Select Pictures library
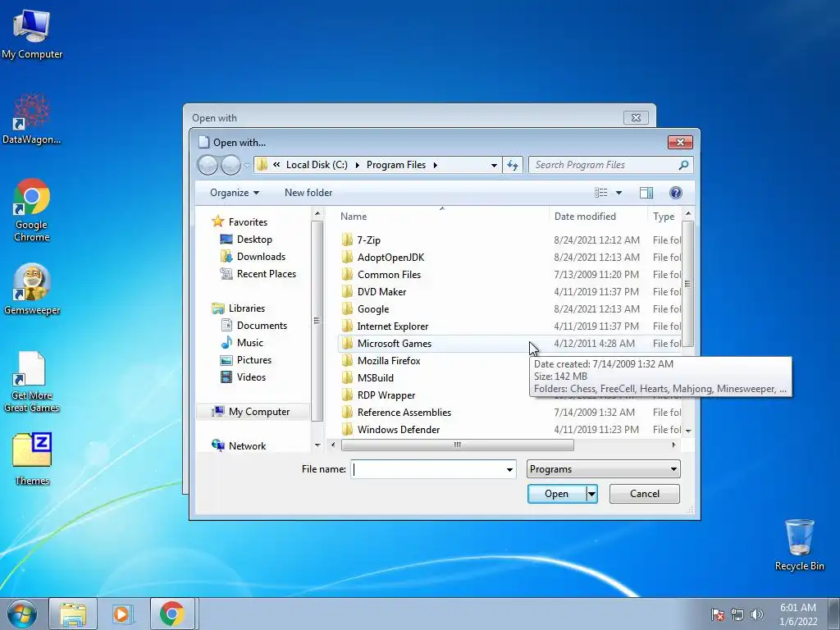 pos(246,360)
